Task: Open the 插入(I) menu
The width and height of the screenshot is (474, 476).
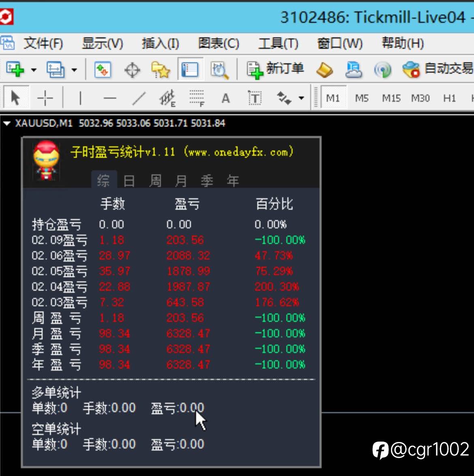Action: pos(160,43)
